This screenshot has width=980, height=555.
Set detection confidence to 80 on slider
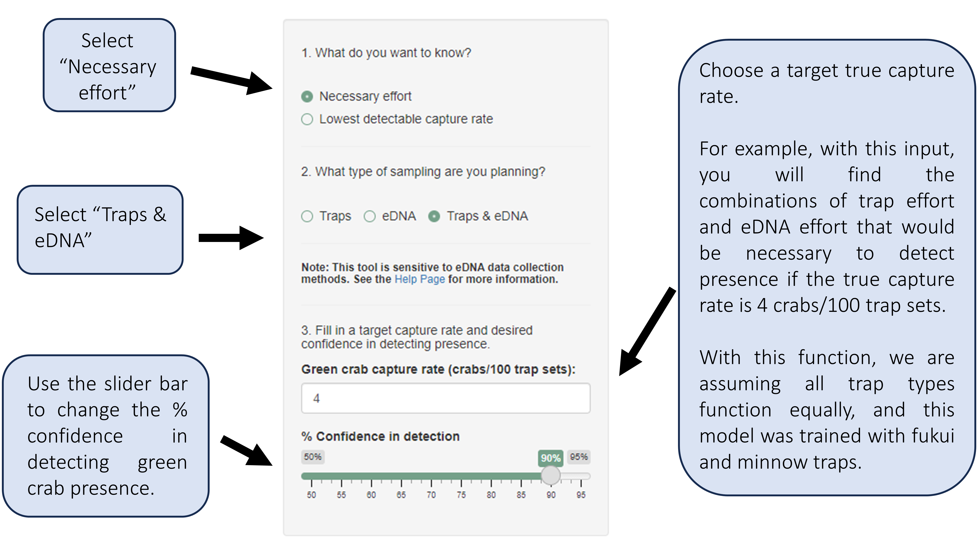(491, 476)
